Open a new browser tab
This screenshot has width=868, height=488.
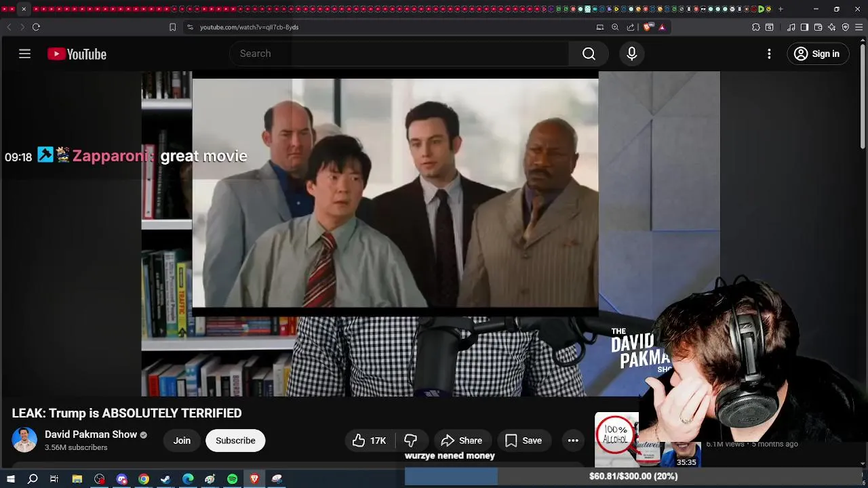click(781, 9)
